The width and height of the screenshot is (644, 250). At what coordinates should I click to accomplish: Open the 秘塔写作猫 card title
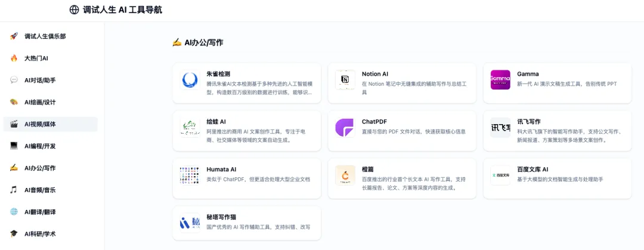pos(221,217)
